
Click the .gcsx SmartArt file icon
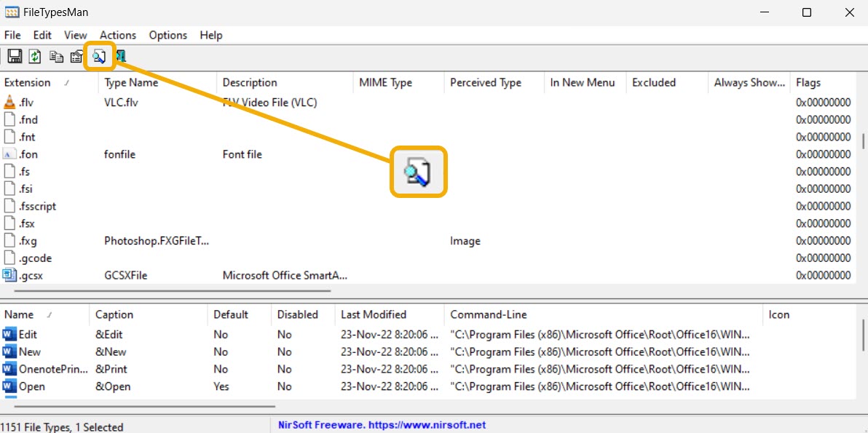click(x=9, y=275)
